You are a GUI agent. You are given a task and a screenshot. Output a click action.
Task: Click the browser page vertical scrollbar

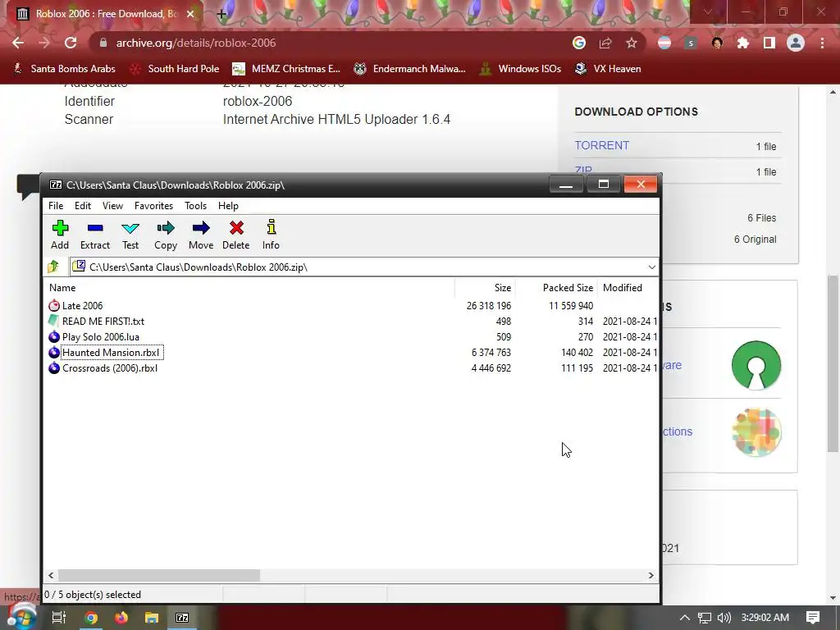(833, 364)
